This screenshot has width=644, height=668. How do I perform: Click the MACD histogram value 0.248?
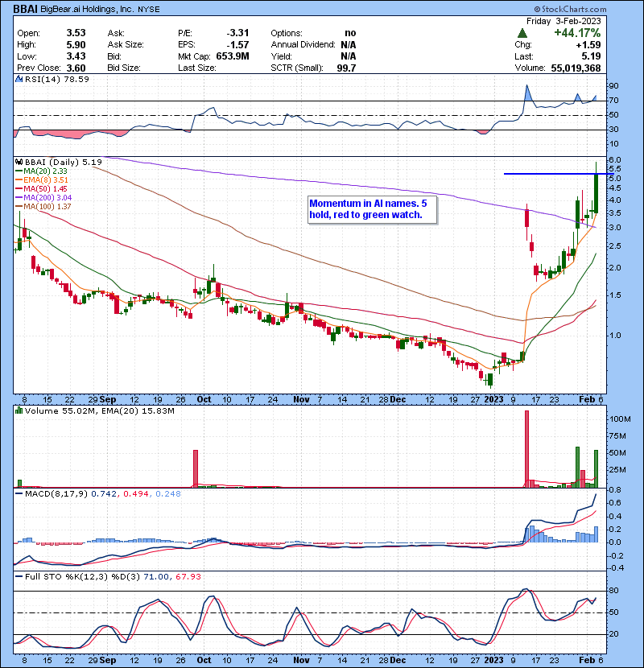tap(168, 493)
